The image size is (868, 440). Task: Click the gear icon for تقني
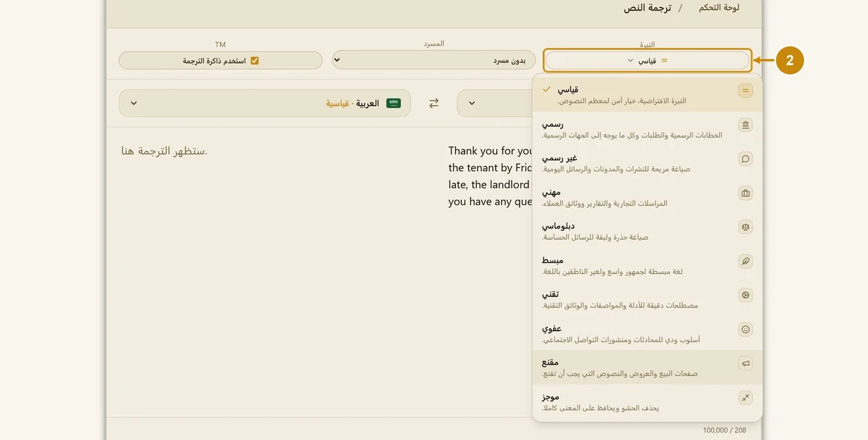click(x=745, y=295)
